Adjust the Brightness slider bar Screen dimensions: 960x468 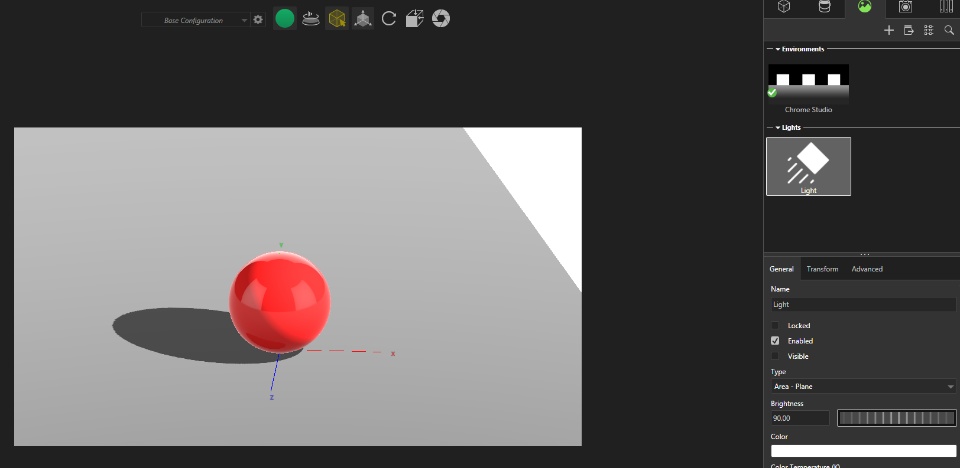tap(896, 418)
